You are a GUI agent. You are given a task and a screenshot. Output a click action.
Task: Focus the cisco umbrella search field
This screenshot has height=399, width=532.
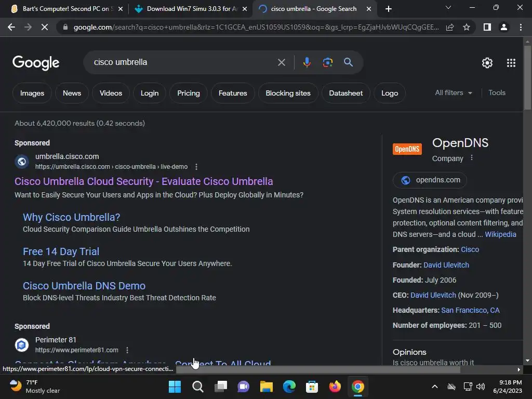(x=183, y=62)
